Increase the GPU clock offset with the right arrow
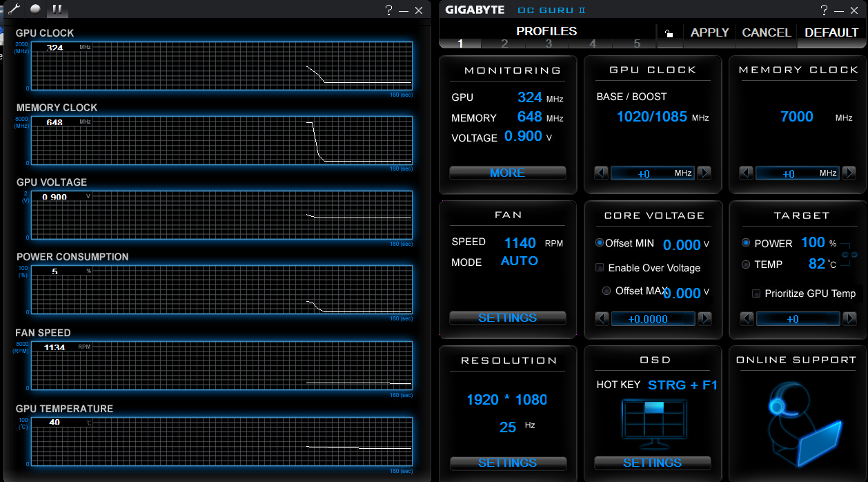This screenshot has height=482, width=868. pyautogui.click(x=704, y=173)
